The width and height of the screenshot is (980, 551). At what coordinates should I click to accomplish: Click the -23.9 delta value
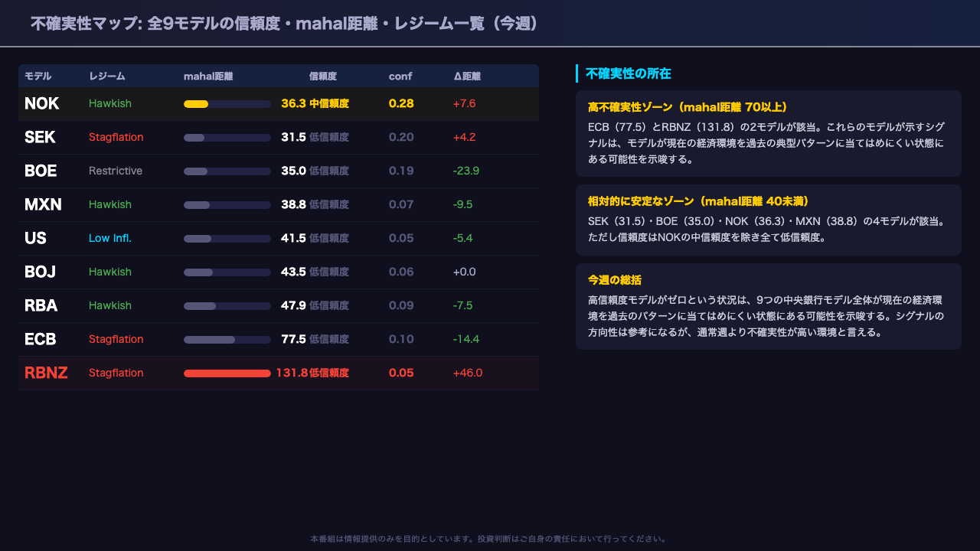tap(466, 171)
